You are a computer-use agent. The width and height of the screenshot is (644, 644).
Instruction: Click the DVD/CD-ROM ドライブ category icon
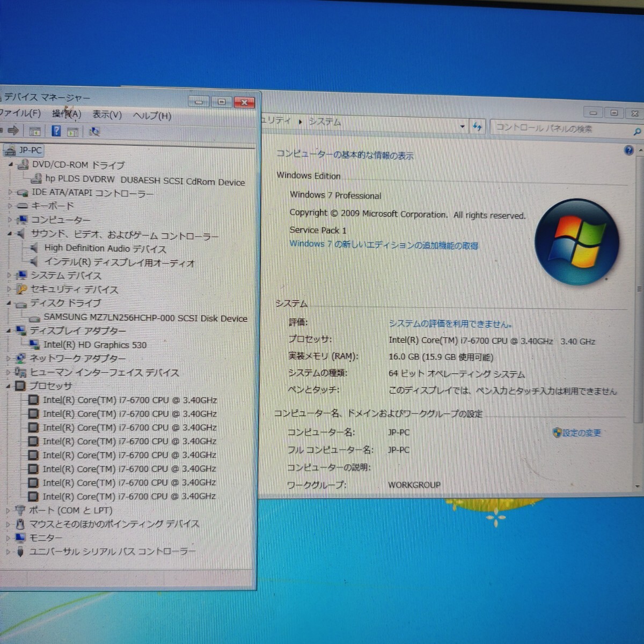23,165
